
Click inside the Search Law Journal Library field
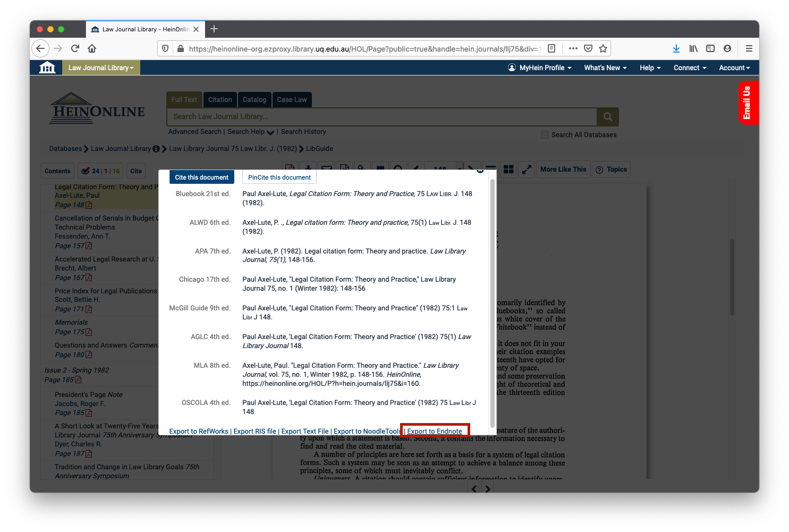[383, 116]
